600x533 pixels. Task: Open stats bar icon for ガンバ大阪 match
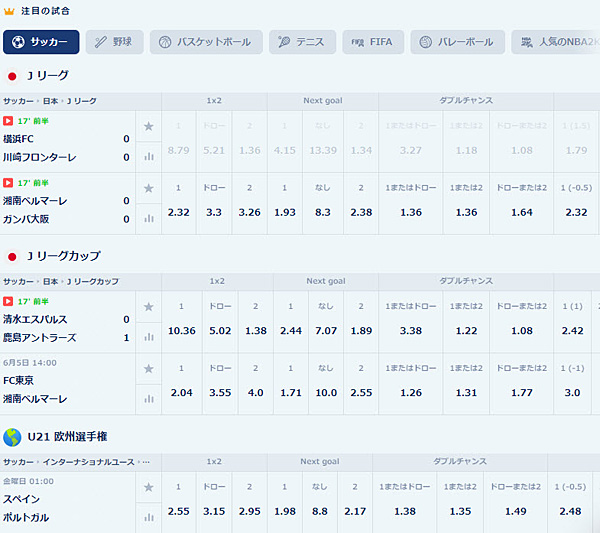[149, 218]
